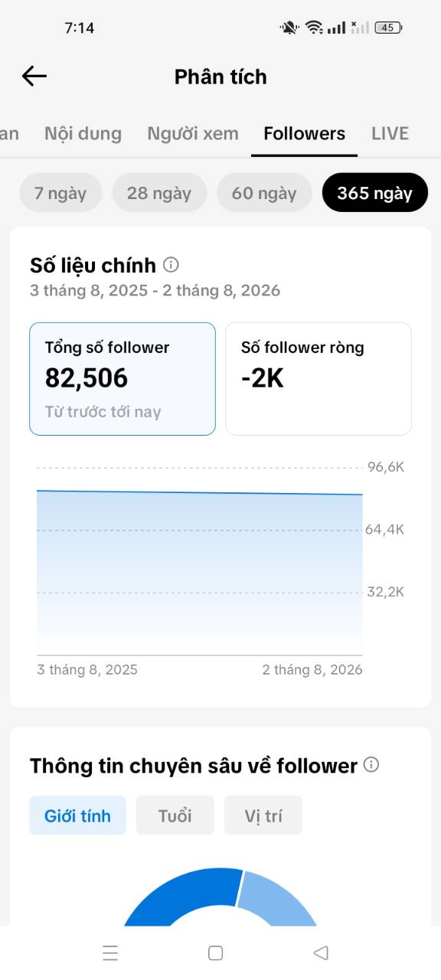Tap the battery indicator in status bar
This screenshot has width=441, height=980.
coord(388,28)
